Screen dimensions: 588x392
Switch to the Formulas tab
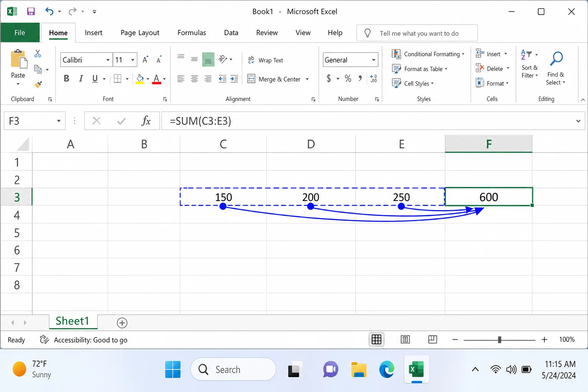pyautogui.click(x=192, y=33)
